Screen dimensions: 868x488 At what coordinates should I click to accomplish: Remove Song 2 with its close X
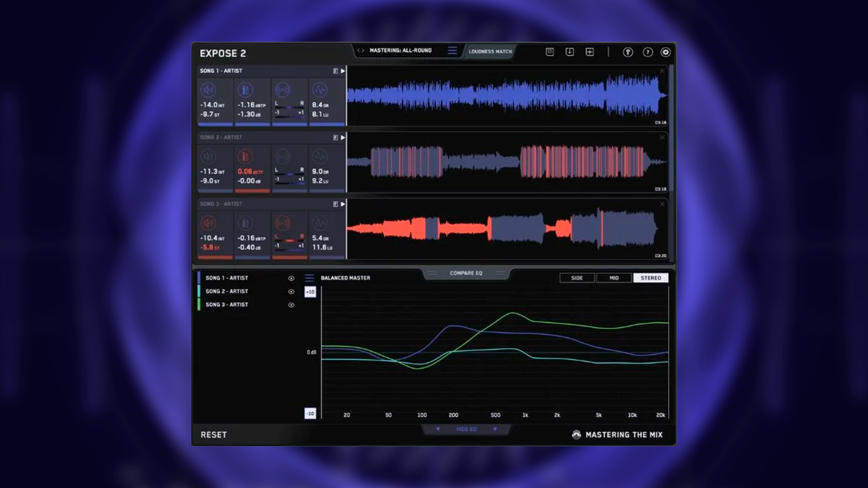tap(662, 138)
